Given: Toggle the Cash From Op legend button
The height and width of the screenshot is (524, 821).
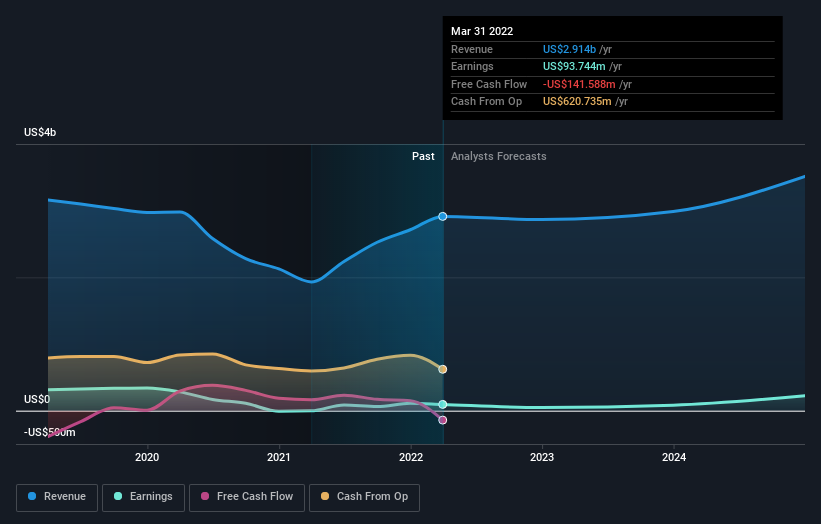Looking at the screenshot, I should pos(364,497).
